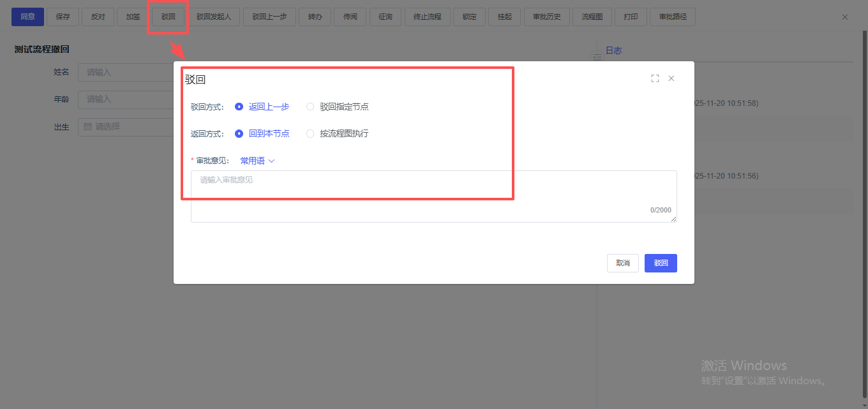This screenshot has height=409, width=868.
Task: Click the fullscreen icon in 驳回 dialog
Action: (x=655, y=78)
